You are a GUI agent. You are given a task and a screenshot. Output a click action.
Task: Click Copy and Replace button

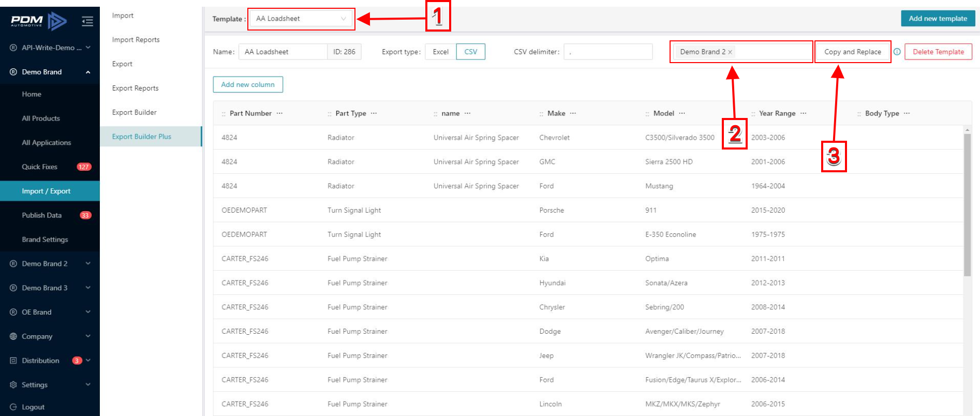pyautogui.click(x=853, y=52)
